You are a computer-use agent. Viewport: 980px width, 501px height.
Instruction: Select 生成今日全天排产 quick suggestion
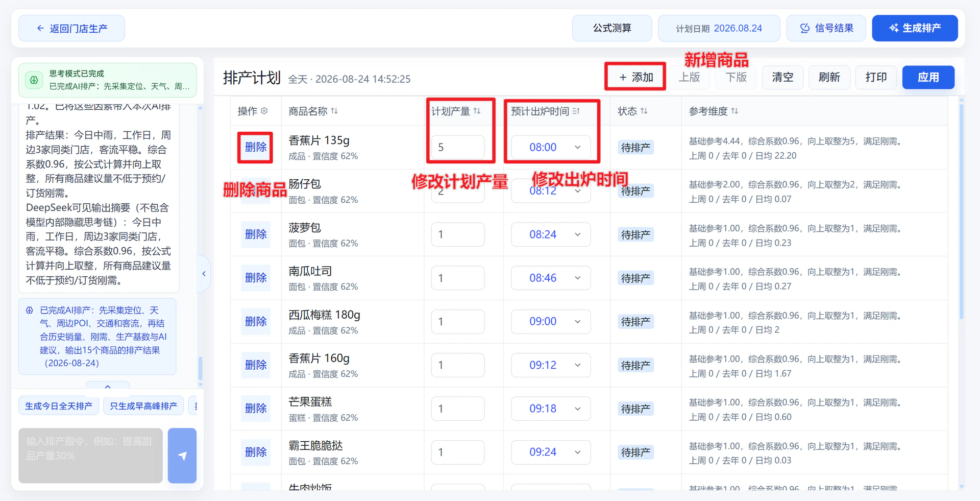[59, 406]
